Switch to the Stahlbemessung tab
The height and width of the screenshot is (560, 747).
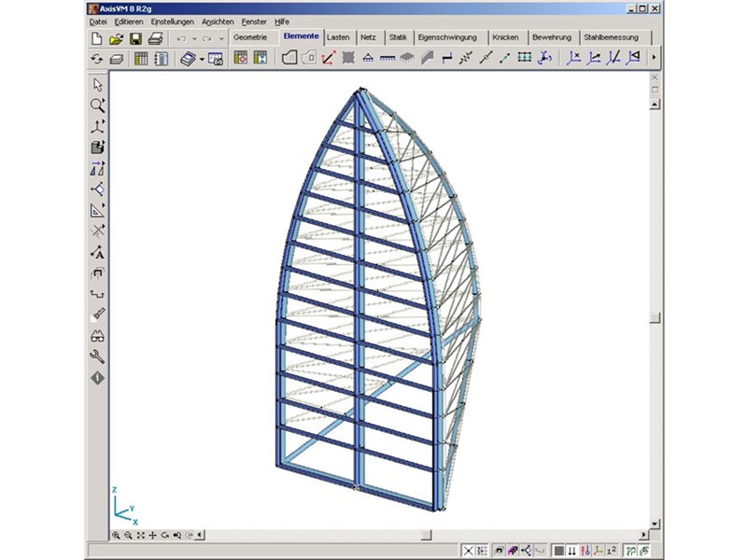tap(611, 37)
